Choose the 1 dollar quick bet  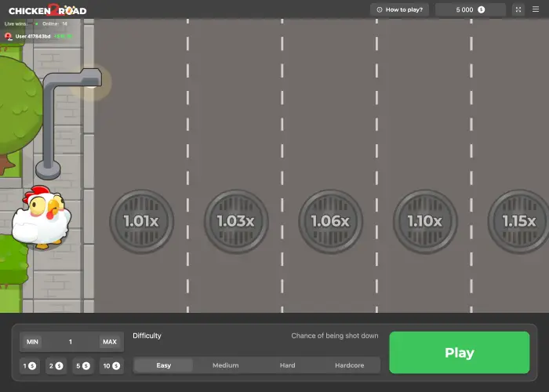30,366
